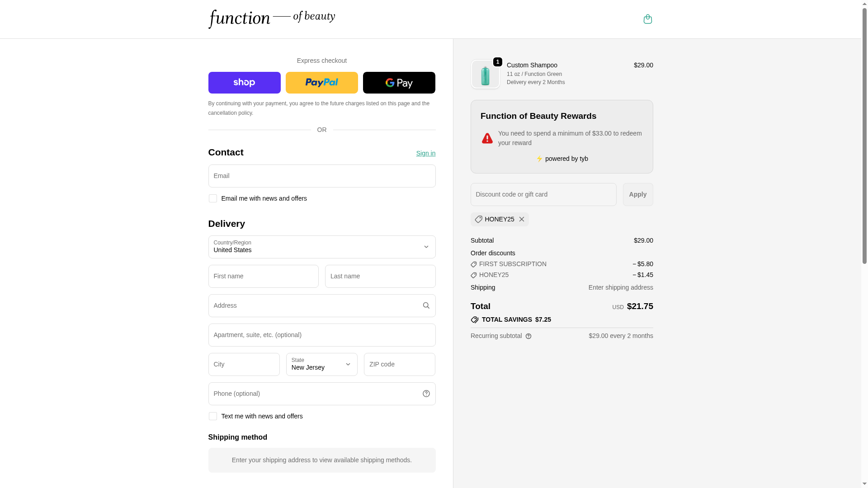Screen dimensions: 868x488
Task: Pay with Shop Pay express button
Action: [x=244, y=83]
